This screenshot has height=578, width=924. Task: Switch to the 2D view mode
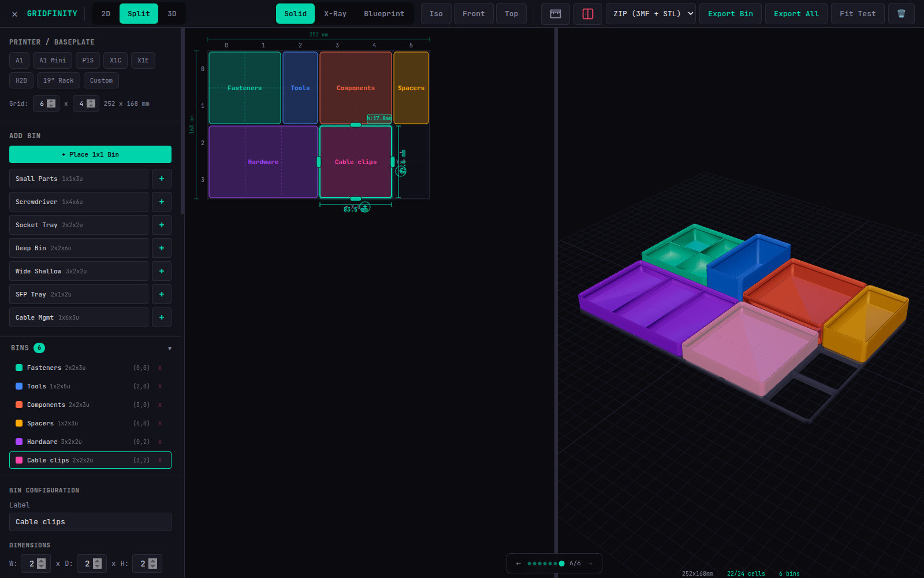[106, 14]
